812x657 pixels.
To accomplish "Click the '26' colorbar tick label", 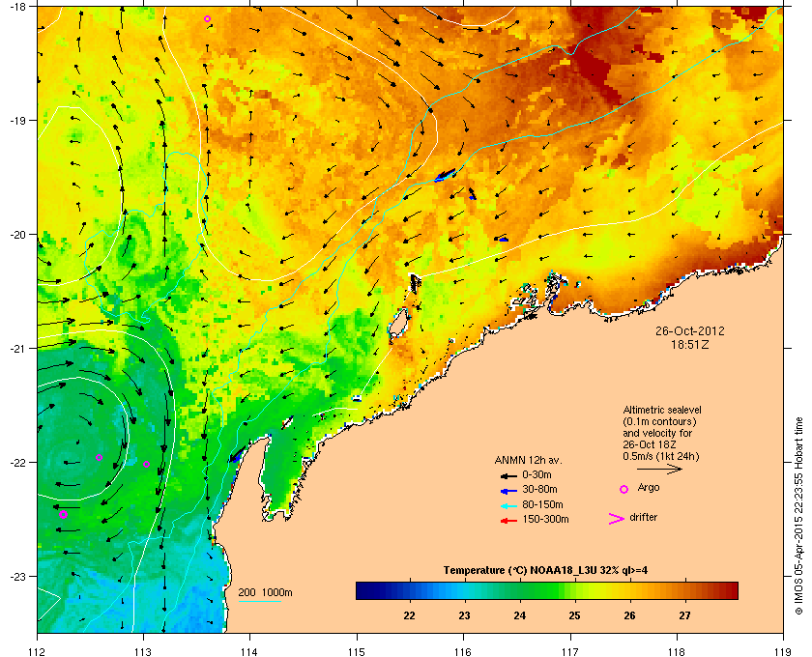I will coord(629,616).
